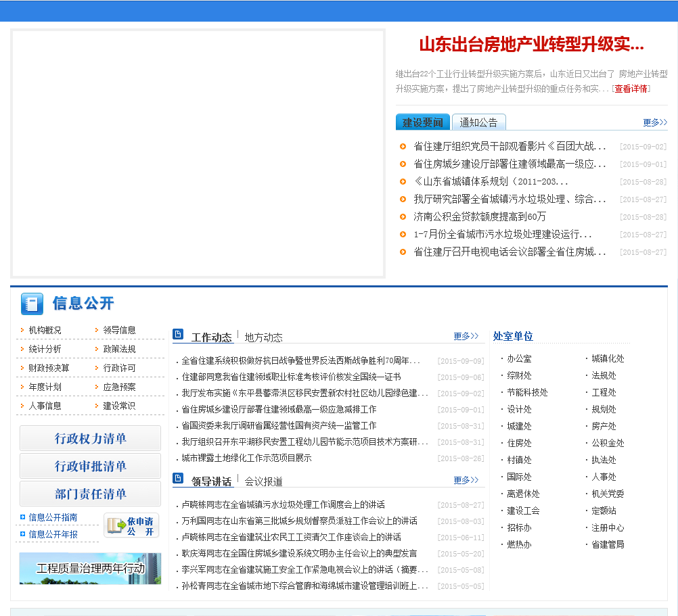Switch to the 通知公告 tab
The width and height of the screenshot is (678, 616).
pos(478,122)
